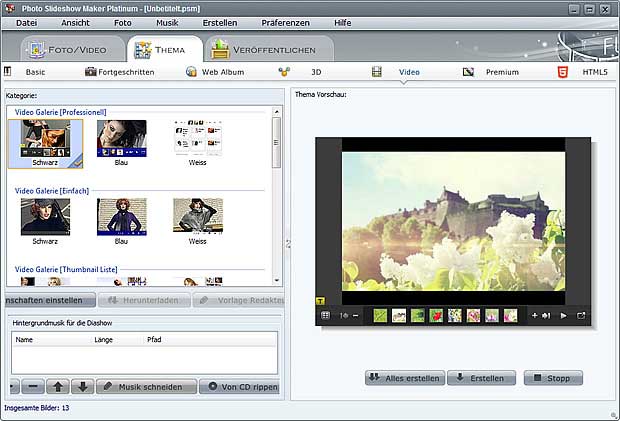Select Einfach Schwarz video gallery thumbnail
The height and width of the screenshot is (421, 620).
[x=45, y=217]
